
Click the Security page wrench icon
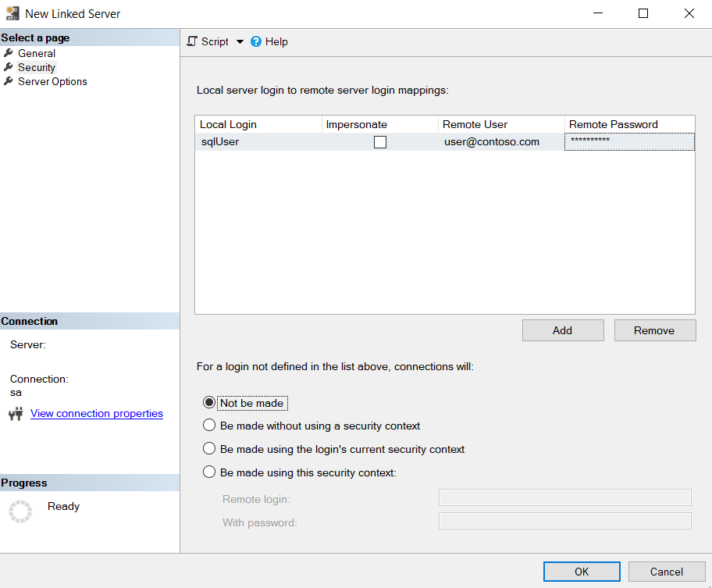[x=9, y=67]
